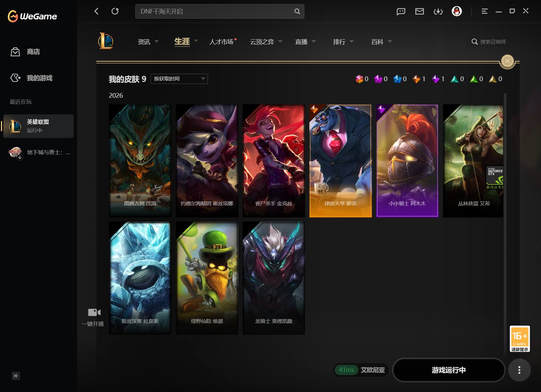The height and width of the screenshot is (392, 541).
Task: Open the 百科 tab
Action: (x=377, y=42)
